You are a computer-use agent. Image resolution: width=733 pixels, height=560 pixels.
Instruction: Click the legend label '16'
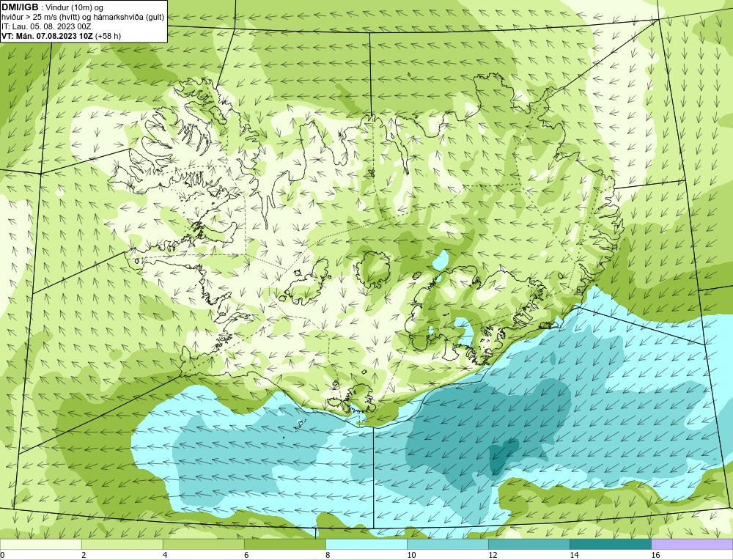[655, 555]
